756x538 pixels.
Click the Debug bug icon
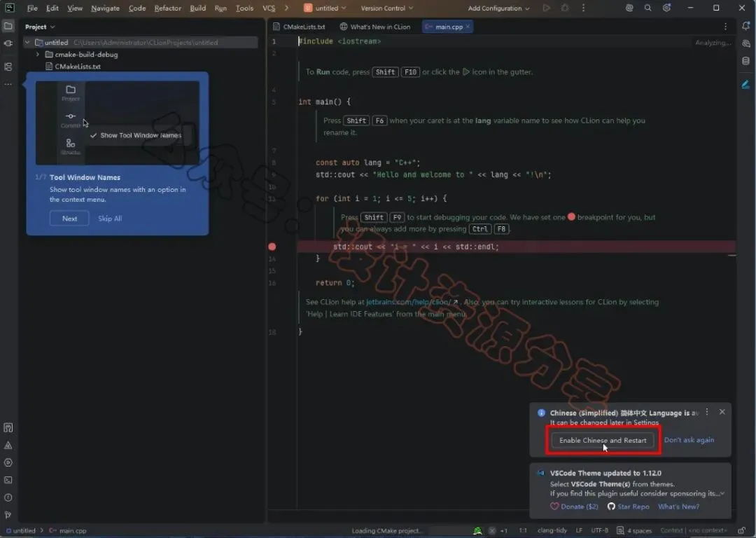(x=565, y=8)
